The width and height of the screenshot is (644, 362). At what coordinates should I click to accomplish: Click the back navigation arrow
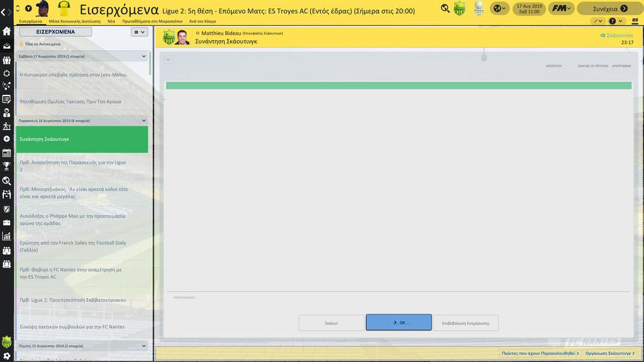pyautogui.click(x=3, y=11)
